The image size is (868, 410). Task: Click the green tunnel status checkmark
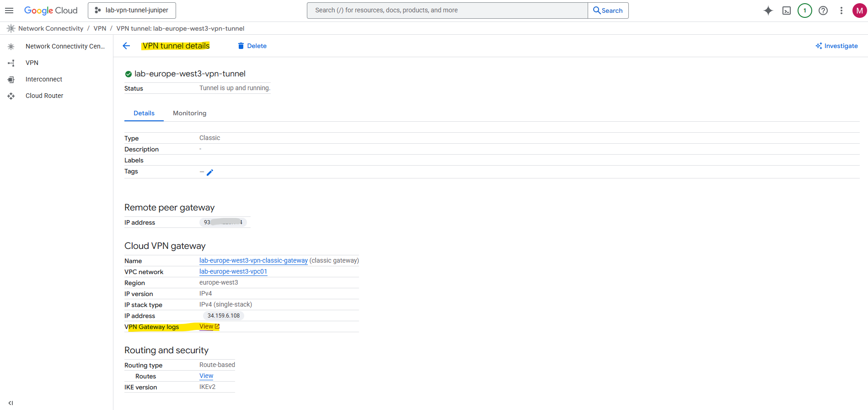(x=129, y=74)
